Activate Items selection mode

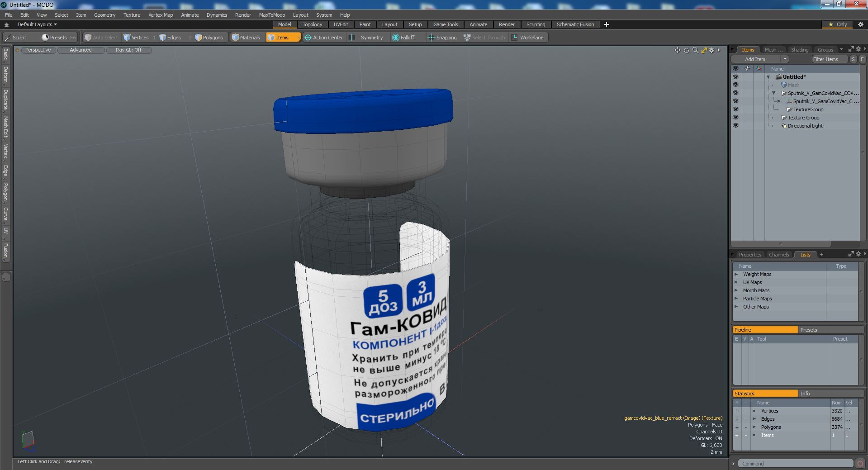[283, 38]
